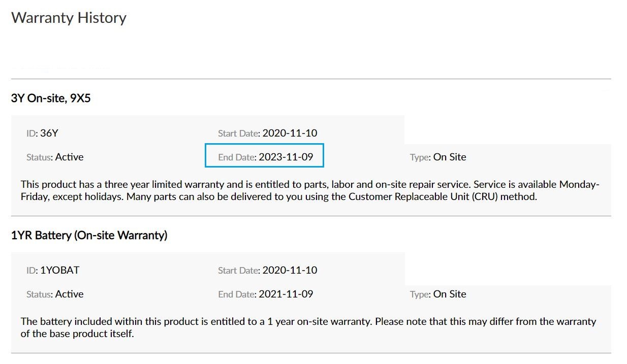This screenshot has width=627, height=364.
Task: Click Type On Site in 3Y warranty
Action: [449, 157]
